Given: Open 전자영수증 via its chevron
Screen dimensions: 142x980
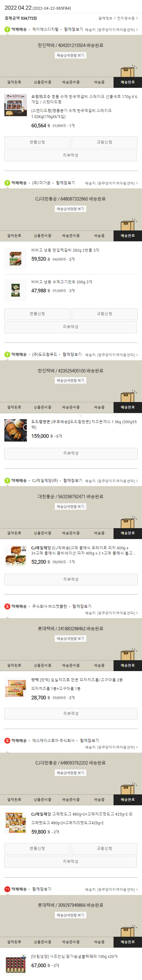Looking at the screenshot, I should [137, 18].
